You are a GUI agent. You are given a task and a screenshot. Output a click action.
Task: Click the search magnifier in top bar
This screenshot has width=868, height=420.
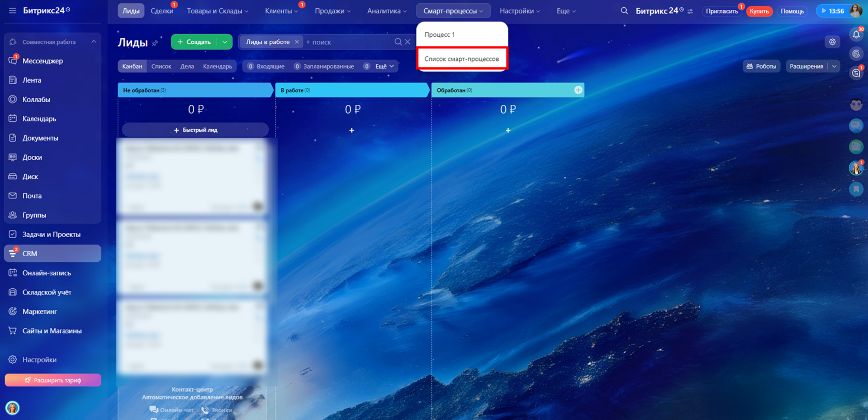(624, 11)
